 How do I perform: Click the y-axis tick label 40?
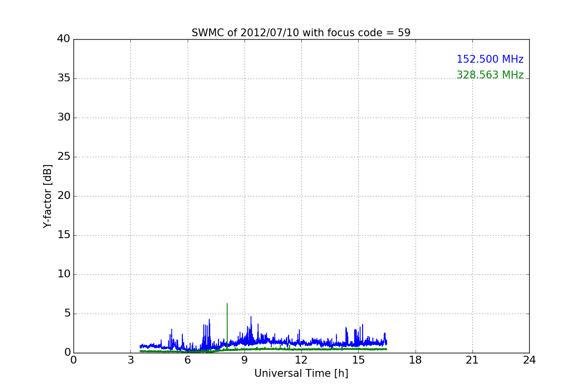coord(64,39)
